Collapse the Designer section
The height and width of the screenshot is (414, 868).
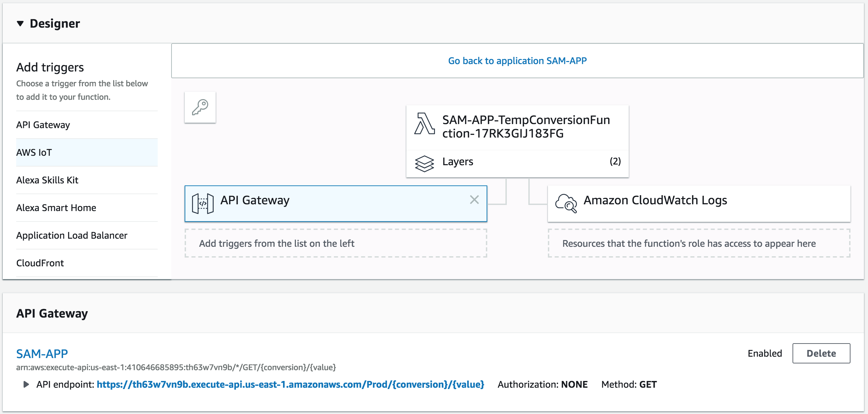pos(20,23)
